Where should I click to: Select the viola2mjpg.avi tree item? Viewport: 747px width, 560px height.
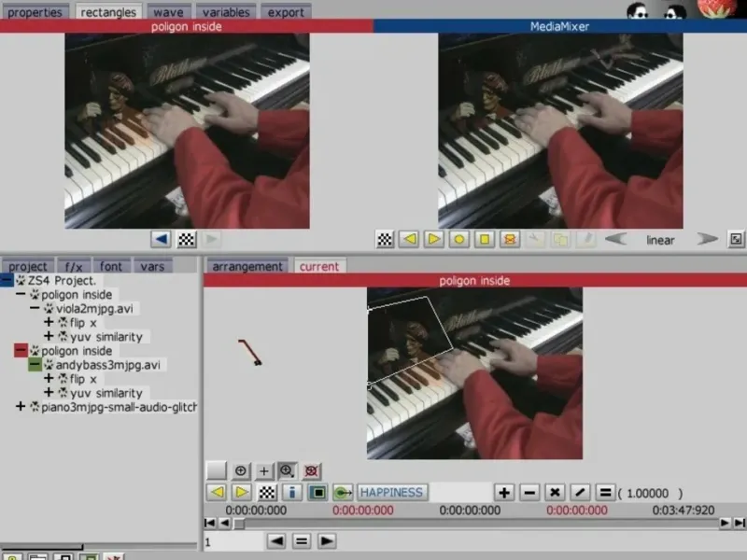tap(94, 309)
